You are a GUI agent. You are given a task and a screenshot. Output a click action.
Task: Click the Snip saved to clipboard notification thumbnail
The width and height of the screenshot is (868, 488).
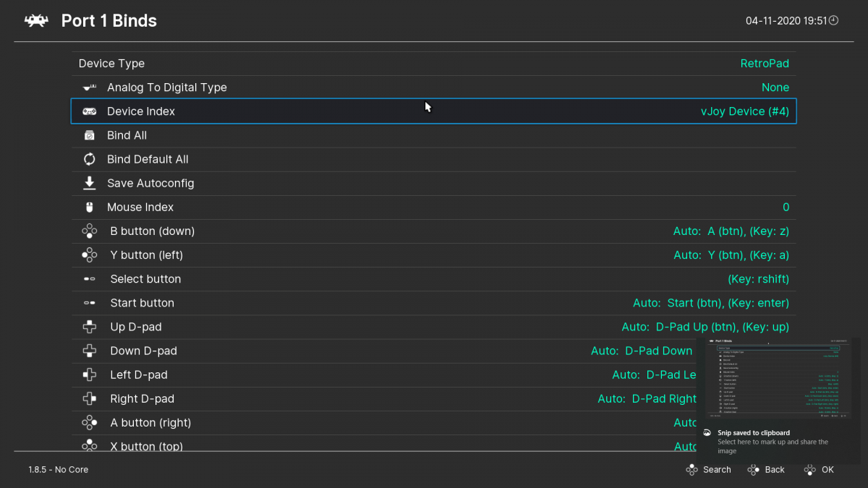point(779,380)
